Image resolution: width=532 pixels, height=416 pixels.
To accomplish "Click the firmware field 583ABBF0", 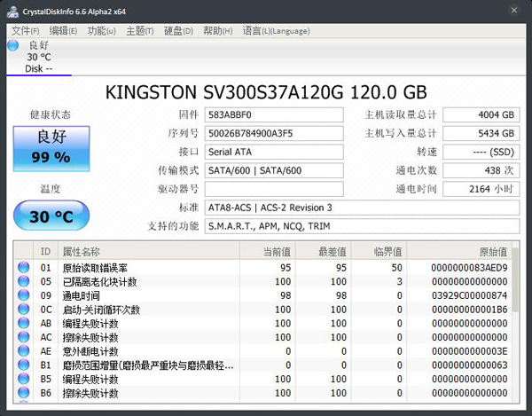I will click(274, 114).
